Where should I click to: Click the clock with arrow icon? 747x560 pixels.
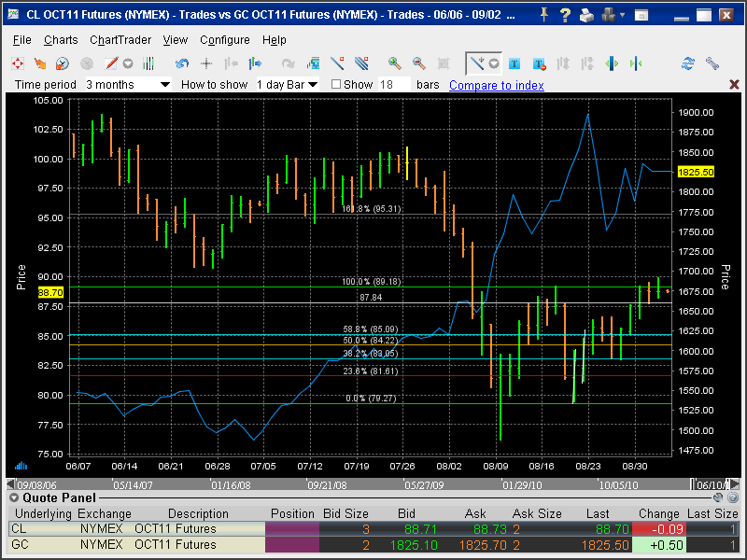click(63, 63)
